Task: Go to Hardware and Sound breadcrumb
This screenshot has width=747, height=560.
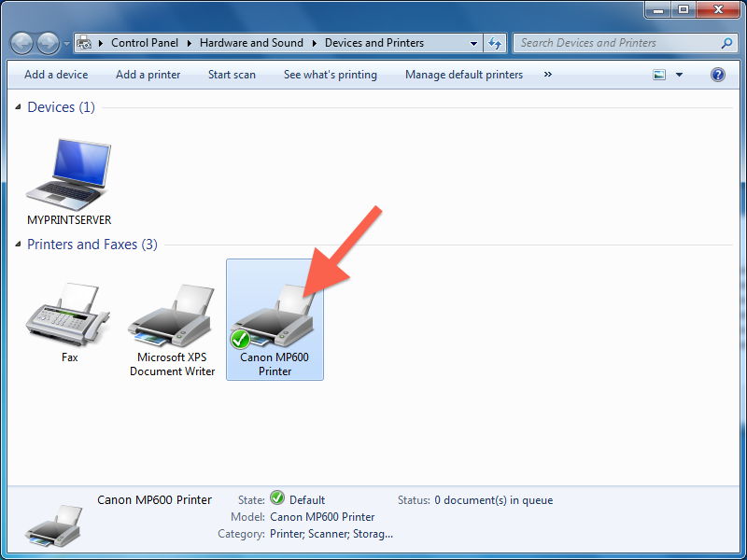Action: [251, 43]
